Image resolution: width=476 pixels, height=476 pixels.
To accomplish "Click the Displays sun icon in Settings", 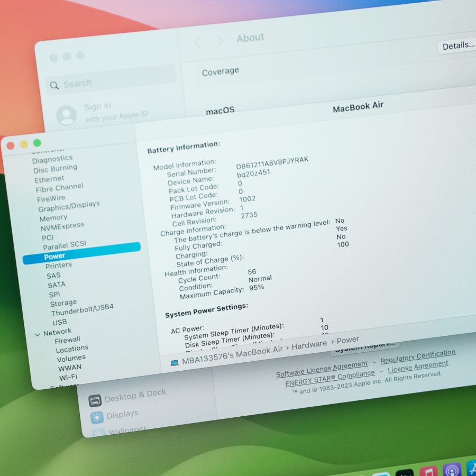I will (97, 418).
